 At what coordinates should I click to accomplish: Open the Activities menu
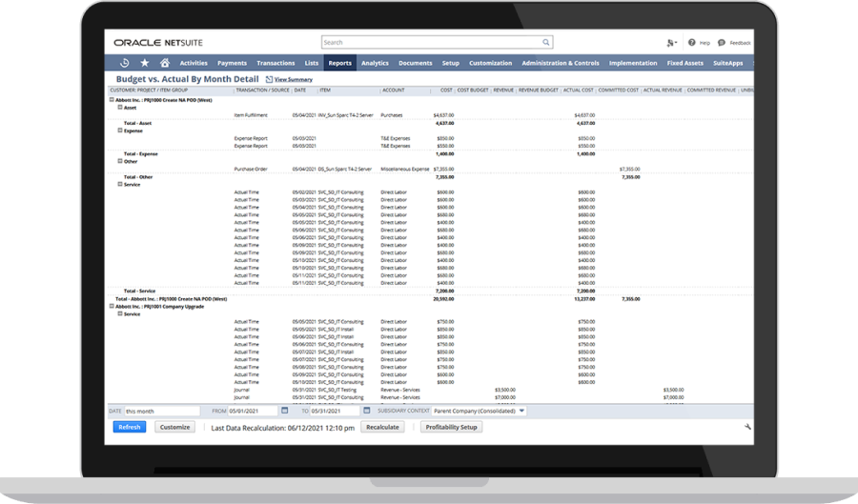194,63
